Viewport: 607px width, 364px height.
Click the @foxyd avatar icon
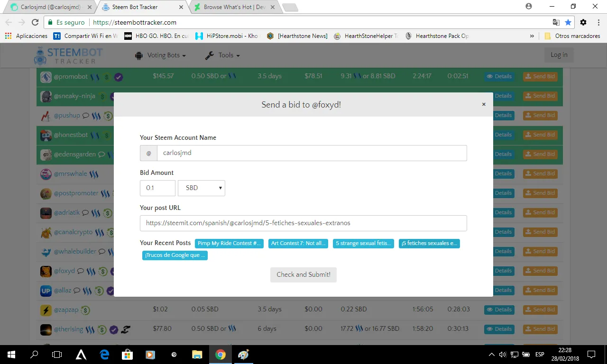[46, 271]
